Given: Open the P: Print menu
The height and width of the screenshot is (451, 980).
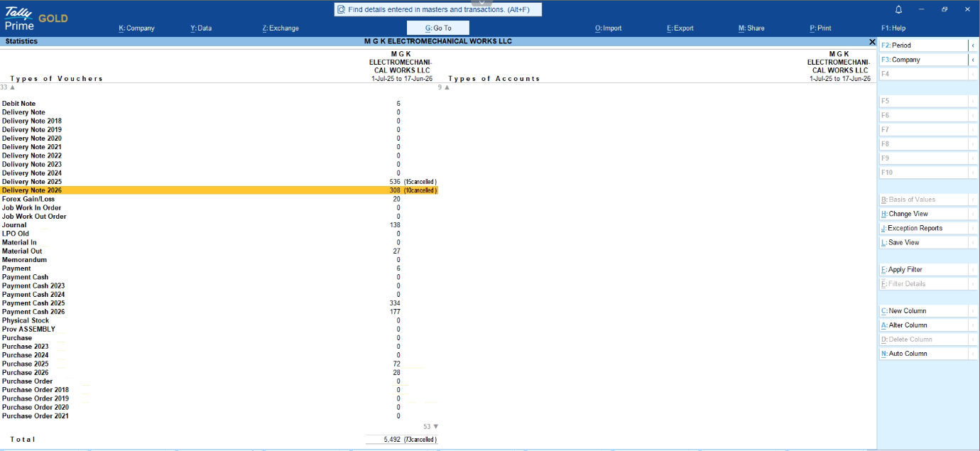Looking at the screenshot, I should pyautogui.click(x=820, y=28).
